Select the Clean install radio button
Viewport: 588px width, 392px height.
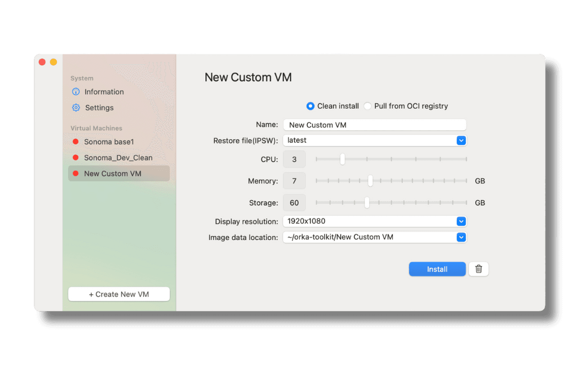(310, 106)
